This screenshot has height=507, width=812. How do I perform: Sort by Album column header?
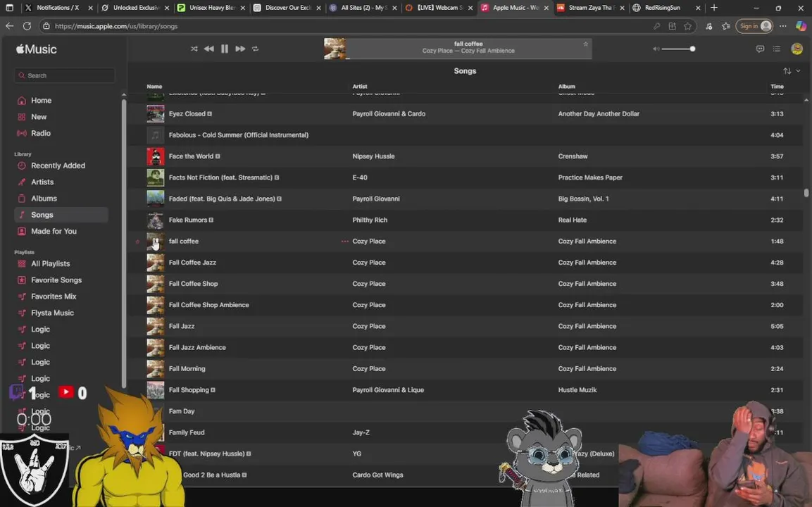pyautogui.click(x=566, y=87)
